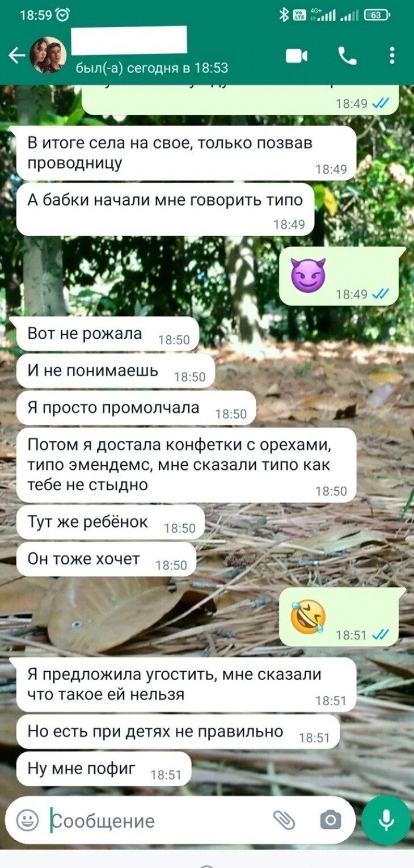
Task: Start a video call
Action: pos(297,56)
